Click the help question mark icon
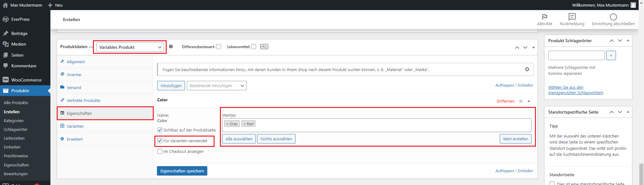Image resolution: width=644 pixels, height=185 pixels. pyautogui.click(x=171, y=47)
